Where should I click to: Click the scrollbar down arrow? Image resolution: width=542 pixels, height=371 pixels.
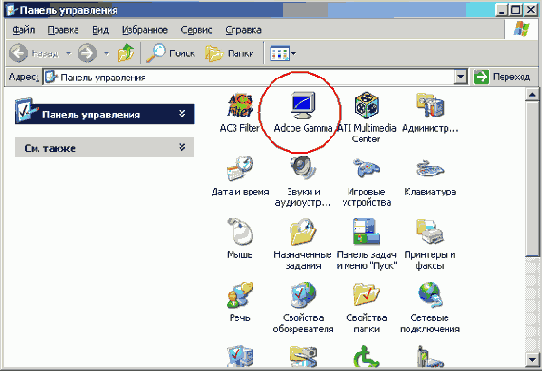coord(532,360)
